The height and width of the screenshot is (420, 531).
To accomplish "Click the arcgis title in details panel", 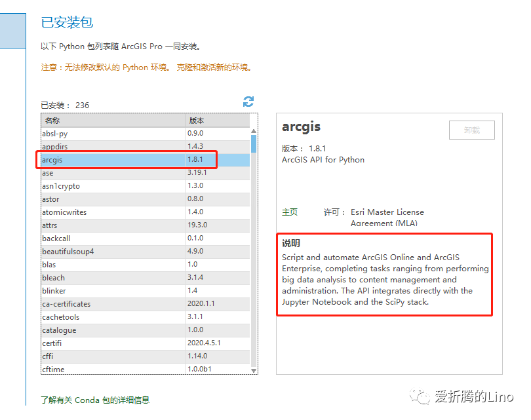I will 301,127.
